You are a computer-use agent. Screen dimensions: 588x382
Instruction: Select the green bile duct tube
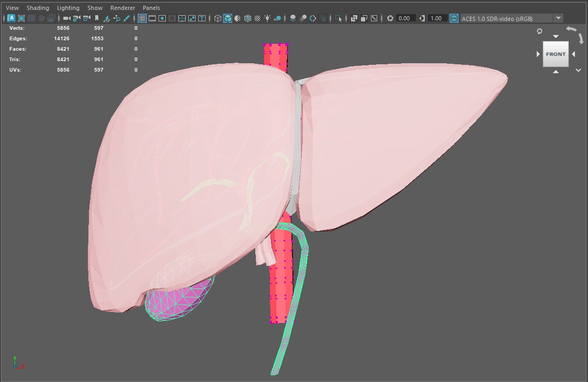(298, 277)
